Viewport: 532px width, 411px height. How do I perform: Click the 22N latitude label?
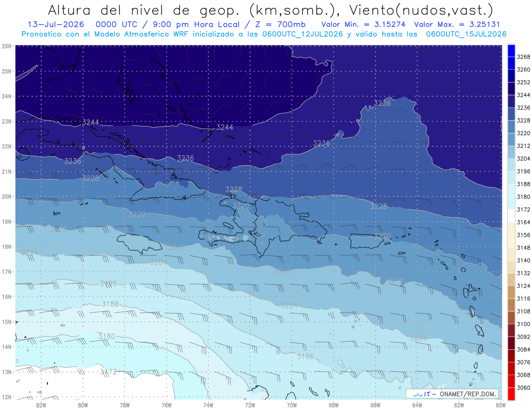tap(7, 146)
